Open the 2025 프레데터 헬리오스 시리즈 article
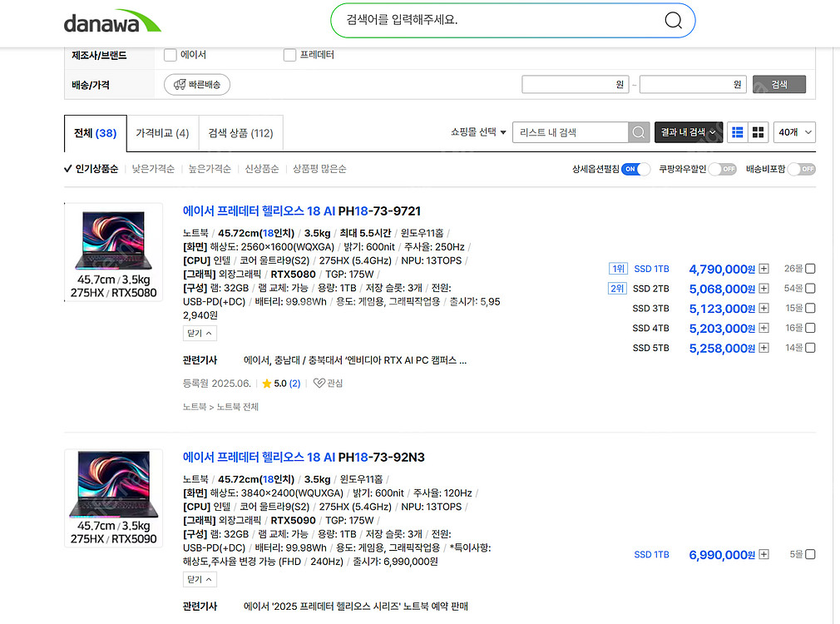Screen dimensions: 840x624 click(x=356, y=607)
